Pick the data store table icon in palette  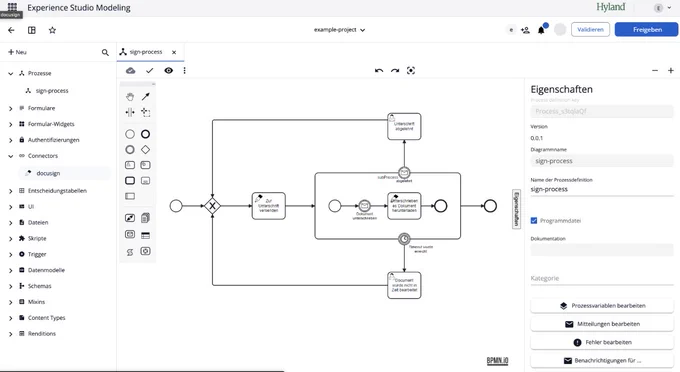(x=145, y=235)
